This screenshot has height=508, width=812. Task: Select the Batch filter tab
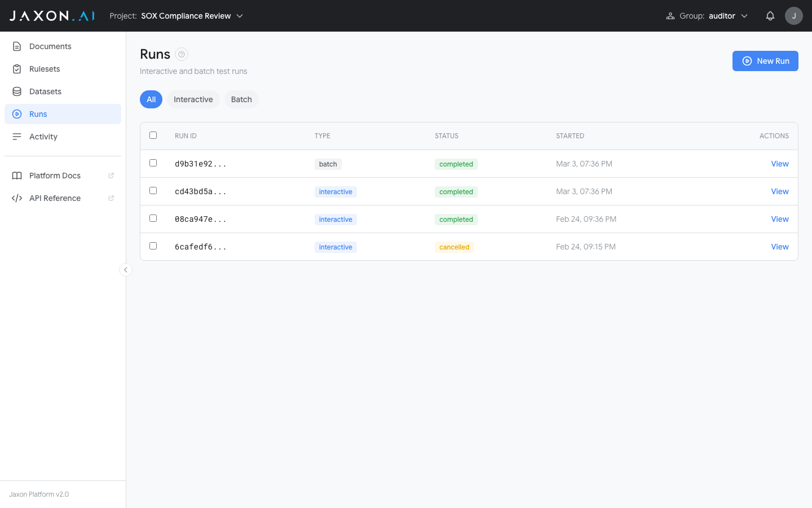click(241, 99)
